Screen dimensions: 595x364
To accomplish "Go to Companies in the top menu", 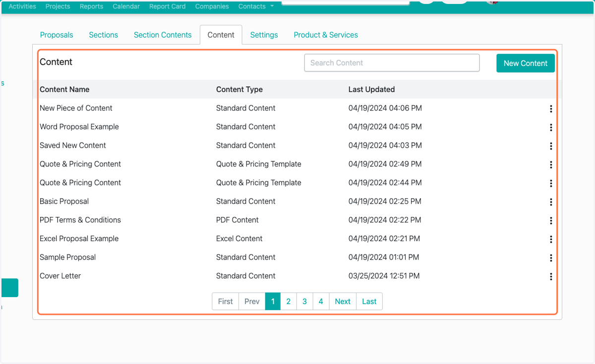I will (212, 6).
